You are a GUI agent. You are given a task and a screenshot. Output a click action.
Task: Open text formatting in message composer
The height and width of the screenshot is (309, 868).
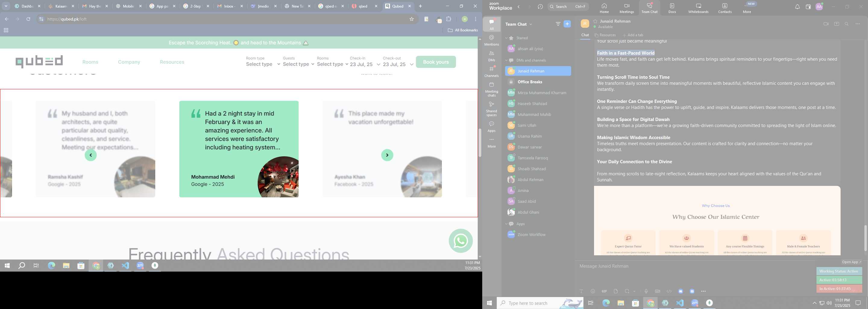(581, 291)
